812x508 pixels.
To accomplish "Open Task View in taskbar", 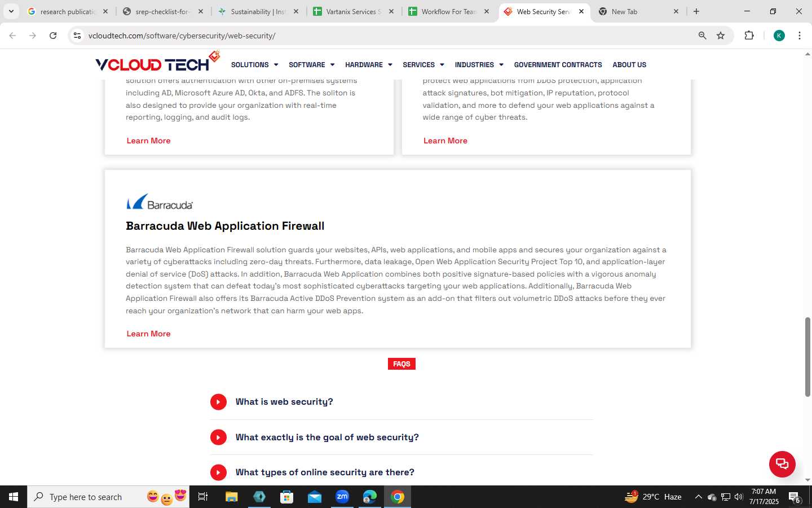I will pyautogui.click(x=203, y=497).
